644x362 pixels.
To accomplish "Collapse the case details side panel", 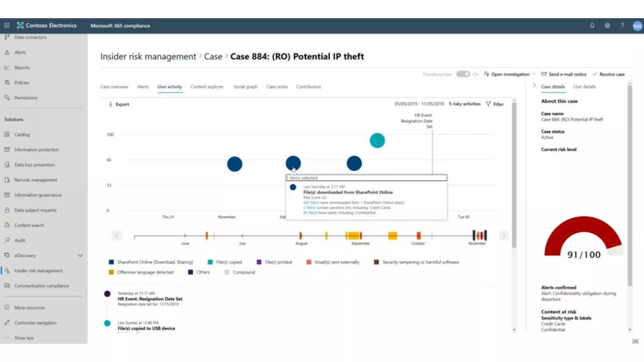I will pyautogui.click(x=534, y=85).
